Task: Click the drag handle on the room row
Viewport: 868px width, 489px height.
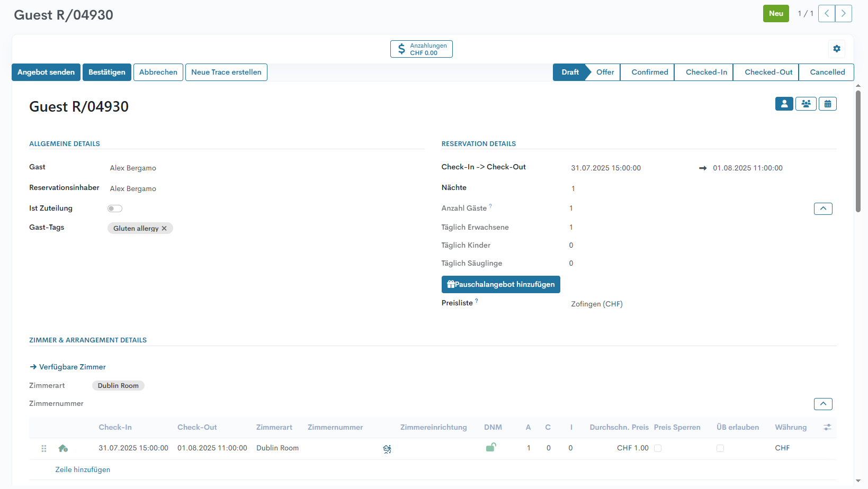Action: [x=44, y=448]
